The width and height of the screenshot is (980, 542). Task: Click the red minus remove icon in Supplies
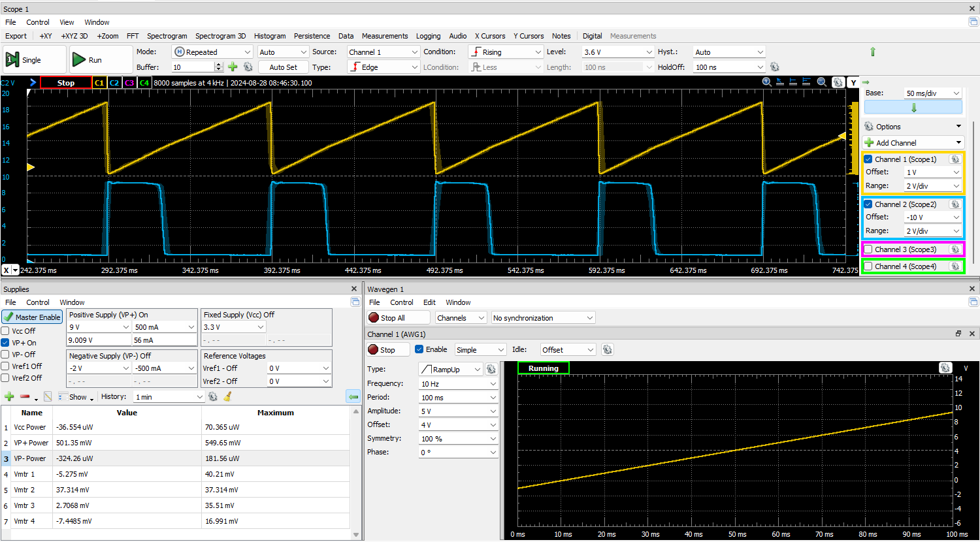[25, 396]
